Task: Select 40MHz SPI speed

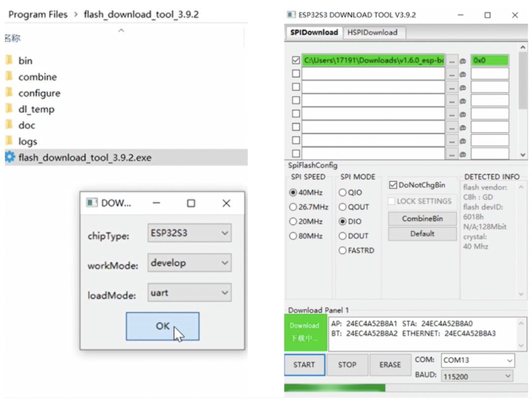Action: pyautogui.click(x=293, y=192)
